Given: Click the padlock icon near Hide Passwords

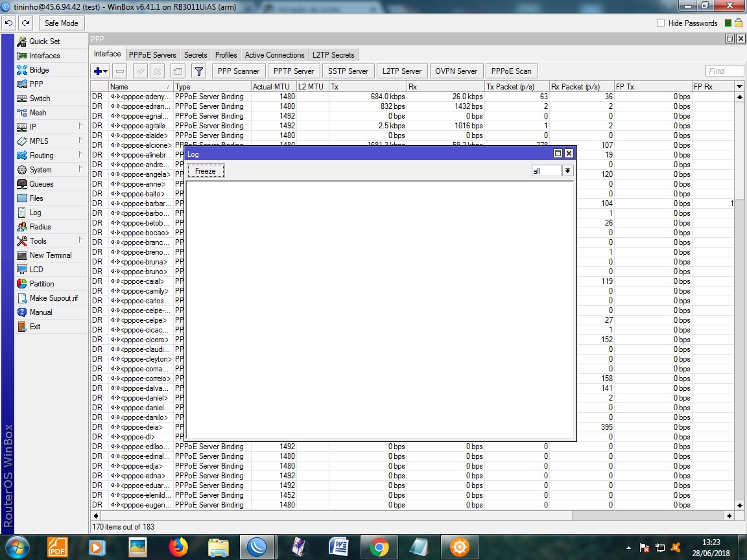Looking at the screenshot, I should pos(738,23).
